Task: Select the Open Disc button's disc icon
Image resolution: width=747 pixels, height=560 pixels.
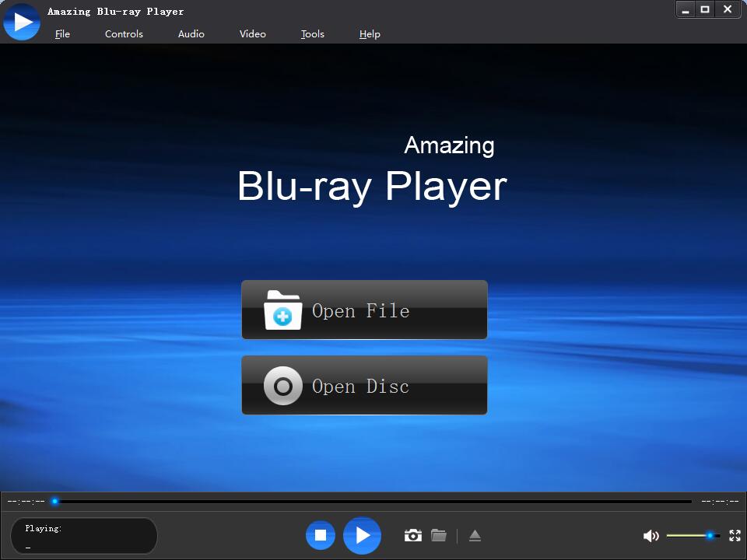Action: (x=282, y=385)
